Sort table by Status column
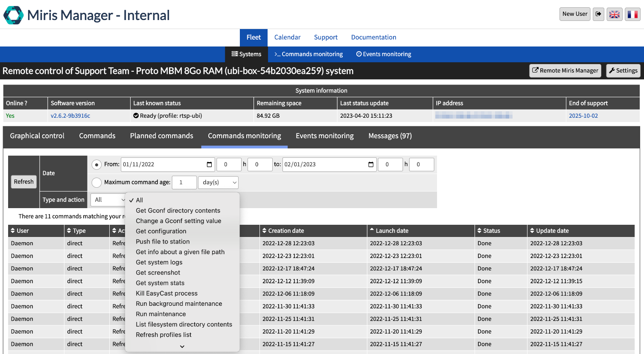Viewport: 644px width, 354px height. coord(501,231)
